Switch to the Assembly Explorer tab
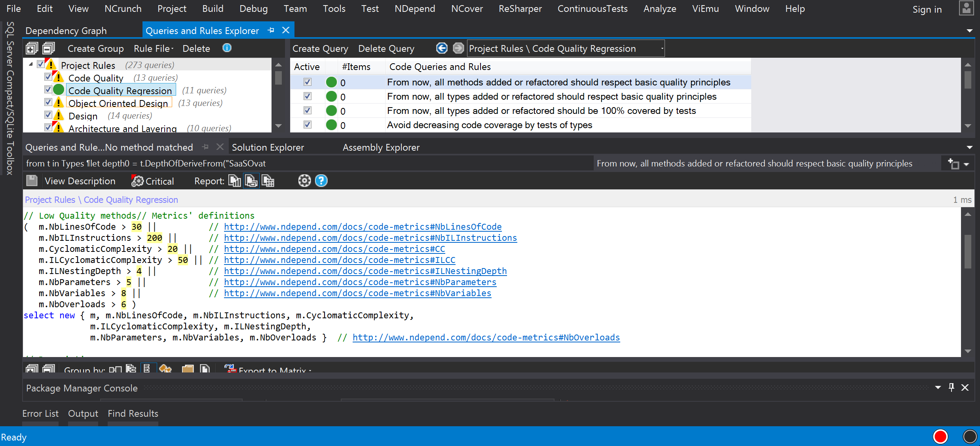The image size is (980, 446). pyautogui.click(x=381, y=147)
